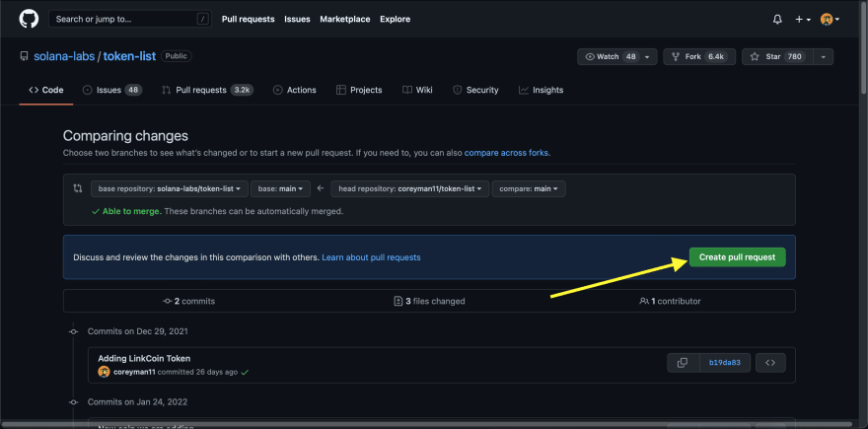Open the token-list repository link
Viewport: 868px width, 429px height.
coord(129,56)
